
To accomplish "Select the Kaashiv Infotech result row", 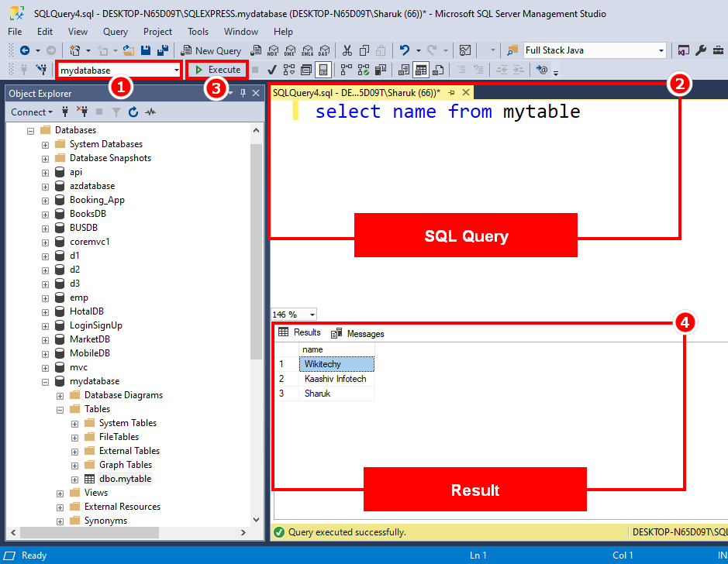I will click(333, 378).
